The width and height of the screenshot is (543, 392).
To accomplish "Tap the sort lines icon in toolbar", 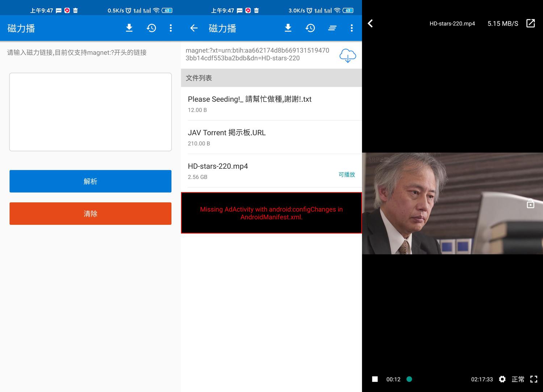I will tap(332, 28).
